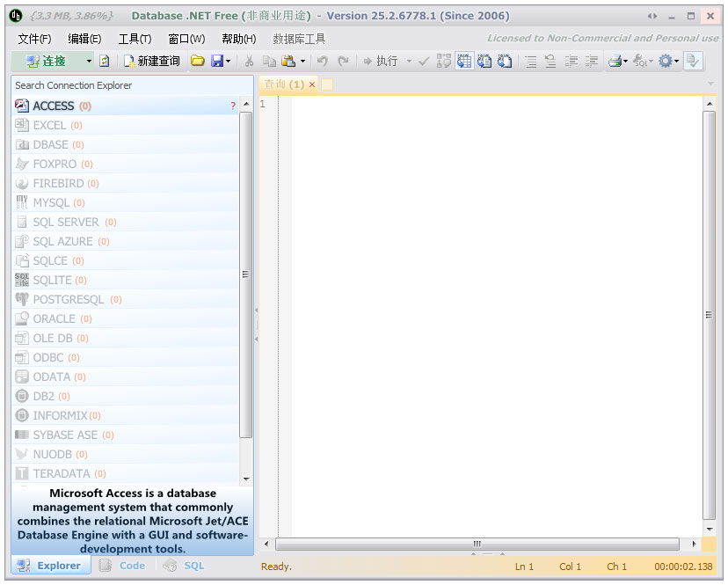Screen dimensions: 728x585
Task: Click the execution plan icon
Action: tap(444, 61)
